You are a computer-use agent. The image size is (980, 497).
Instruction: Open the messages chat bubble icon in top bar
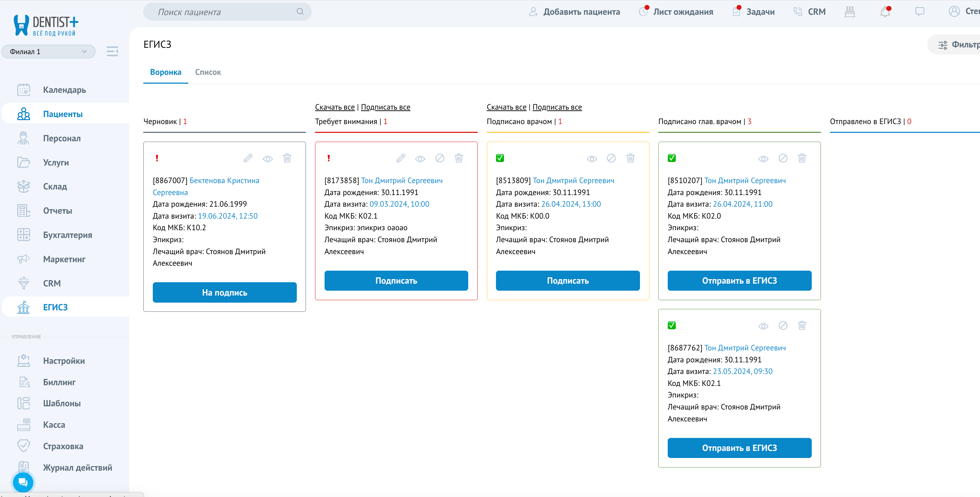920,12
